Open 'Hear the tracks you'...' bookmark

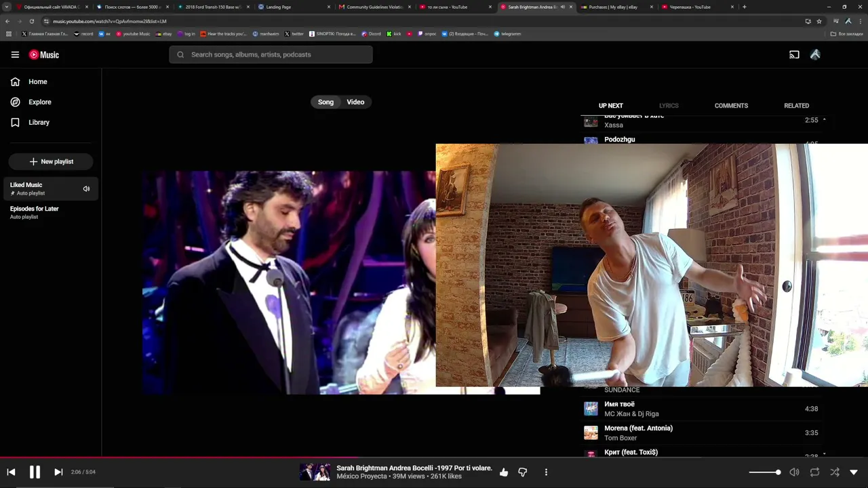224,34
